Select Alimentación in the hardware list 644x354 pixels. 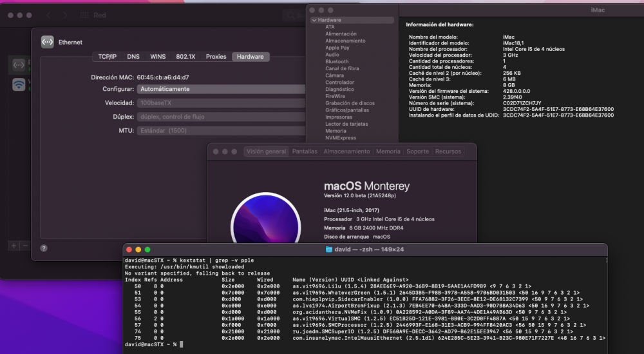[x=341, y=34]
